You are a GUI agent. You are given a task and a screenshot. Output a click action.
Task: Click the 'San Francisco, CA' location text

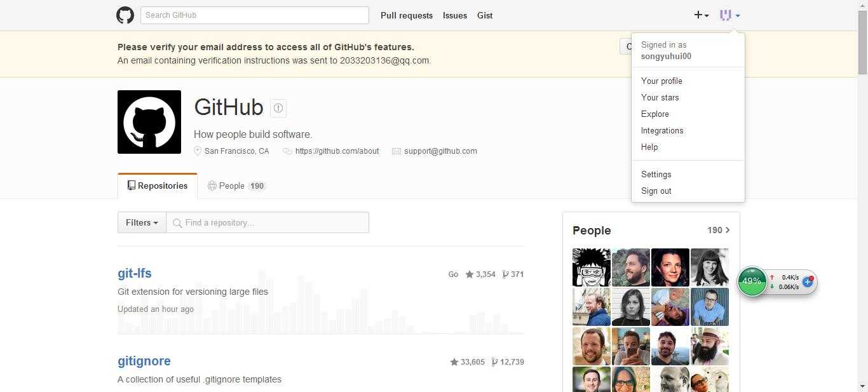236,151
